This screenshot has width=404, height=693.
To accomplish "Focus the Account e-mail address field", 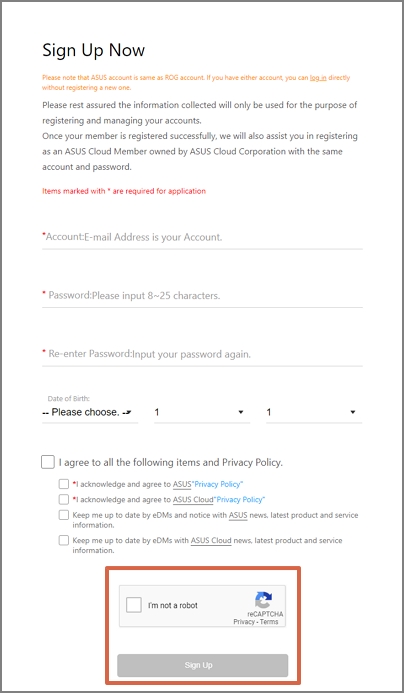I will pos(202,237).
